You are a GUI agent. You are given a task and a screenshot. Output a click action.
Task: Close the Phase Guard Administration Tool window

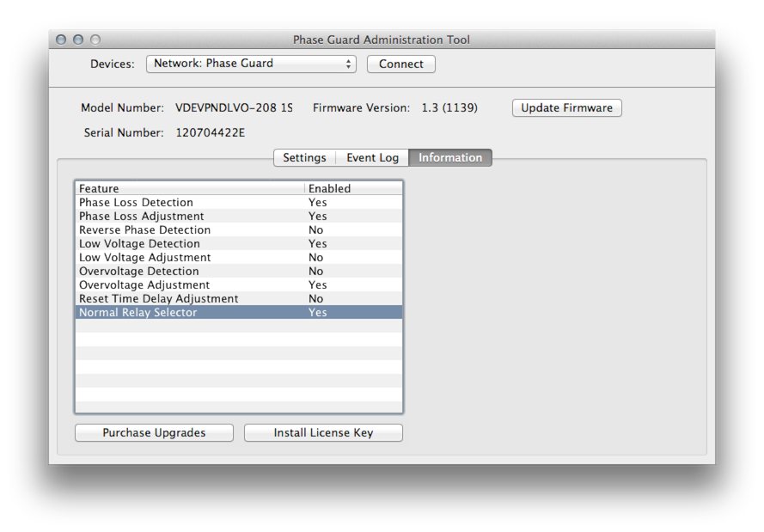tap(61, 40)
